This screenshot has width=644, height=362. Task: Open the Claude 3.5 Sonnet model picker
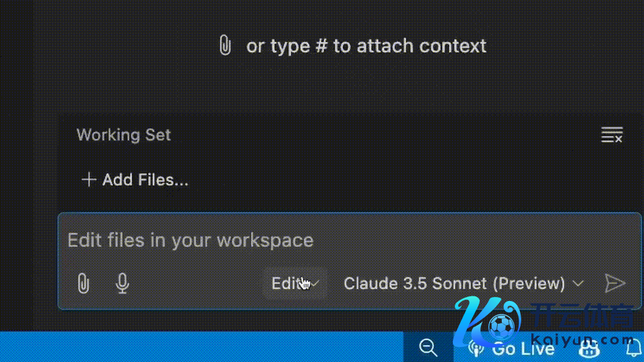454,284
